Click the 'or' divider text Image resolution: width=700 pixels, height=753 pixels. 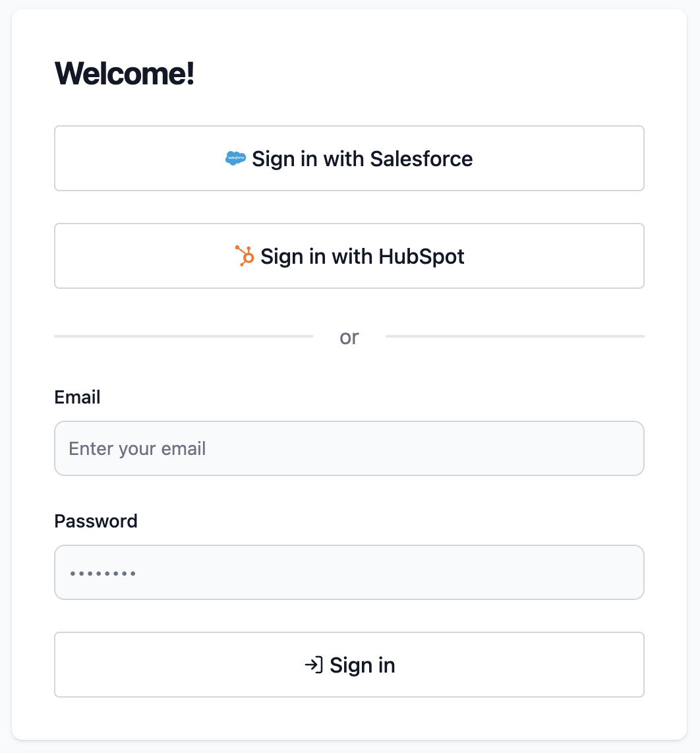click(350, 337)
